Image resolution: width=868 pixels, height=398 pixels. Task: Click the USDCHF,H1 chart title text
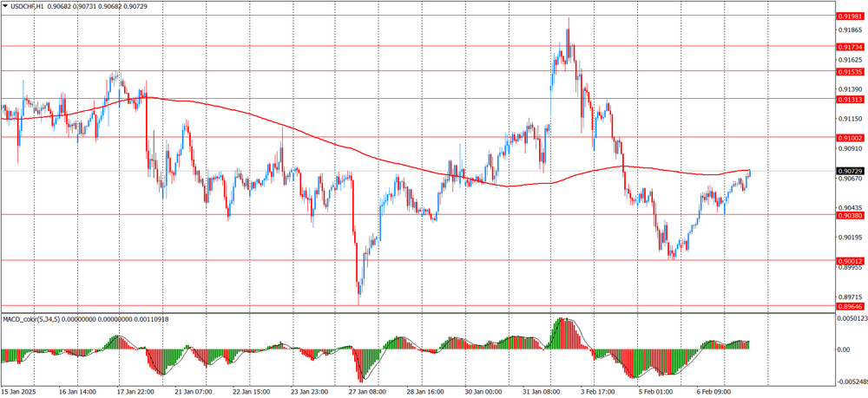[x=28, y=5]
